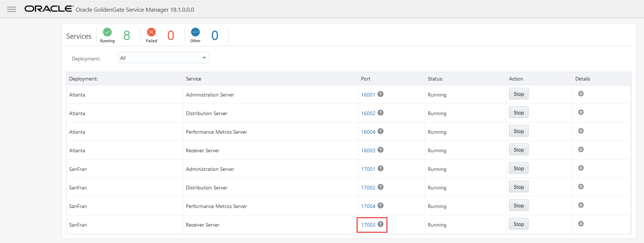The width and height of the screenshot is (644, 243).
Task: Open details gear for SanFran Administration Server
Action: [x=581, y=168]
